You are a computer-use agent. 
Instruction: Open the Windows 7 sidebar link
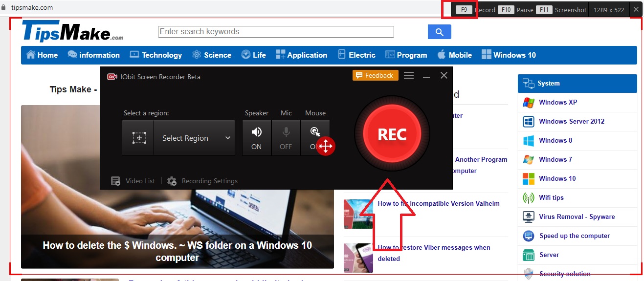(555, 159)
